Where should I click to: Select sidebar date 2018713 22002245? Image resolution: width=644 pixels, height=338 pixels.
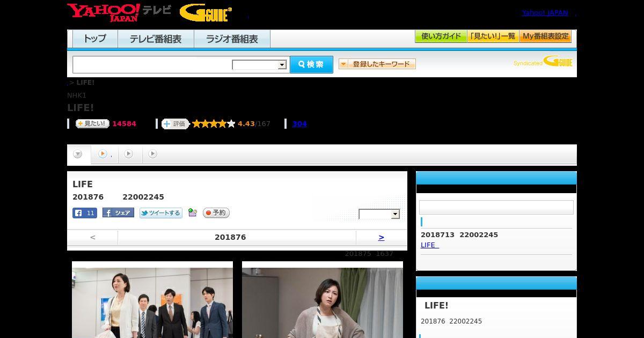[x=459, y=235]
